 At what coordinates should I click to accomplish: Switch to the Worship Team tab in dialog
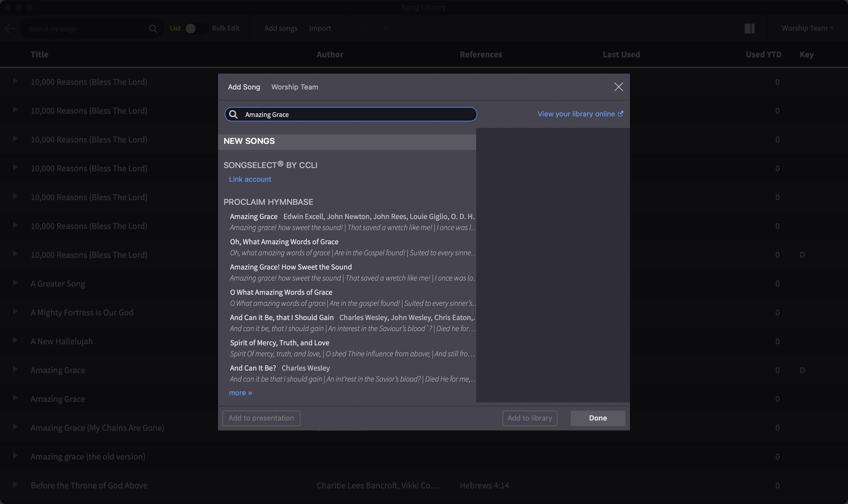(295, 87)
